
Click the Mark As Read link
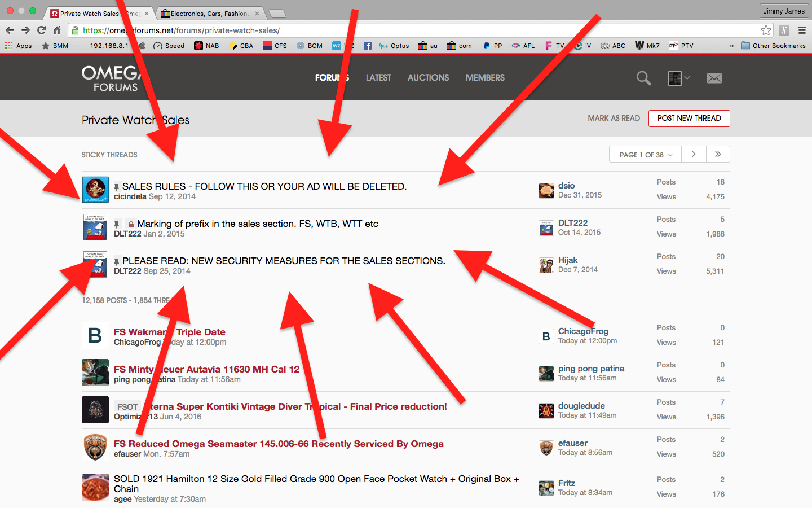[614, 119]
